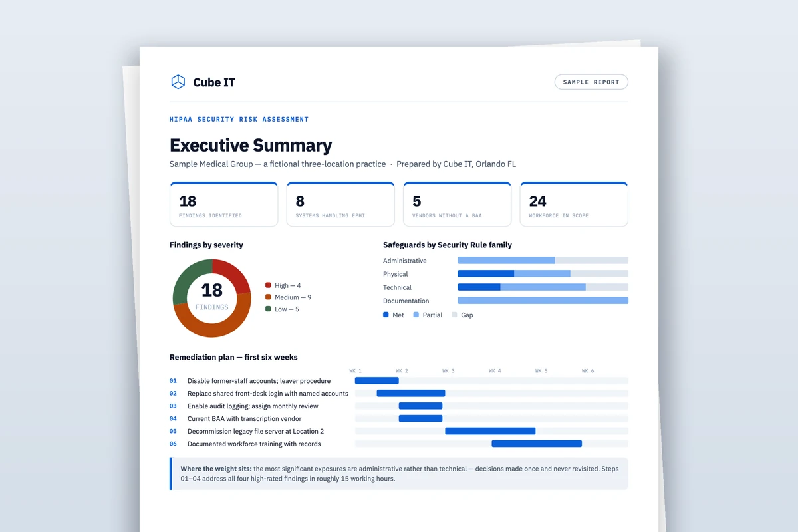Screen dimensions: 798x532
Task: Click the Safeguards by Security Rule family heading
Action: (448, 245)
